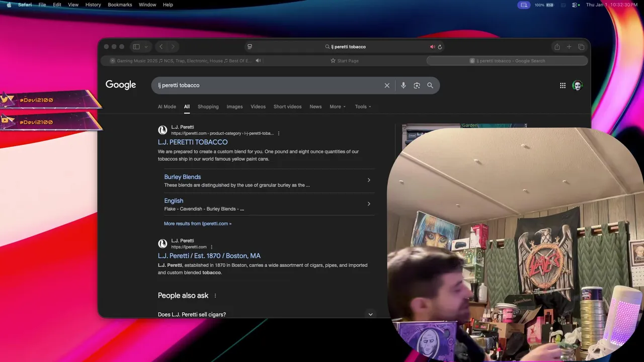
Task: Click the YouTube icon on overlay banner
Action: coord(6,120)
